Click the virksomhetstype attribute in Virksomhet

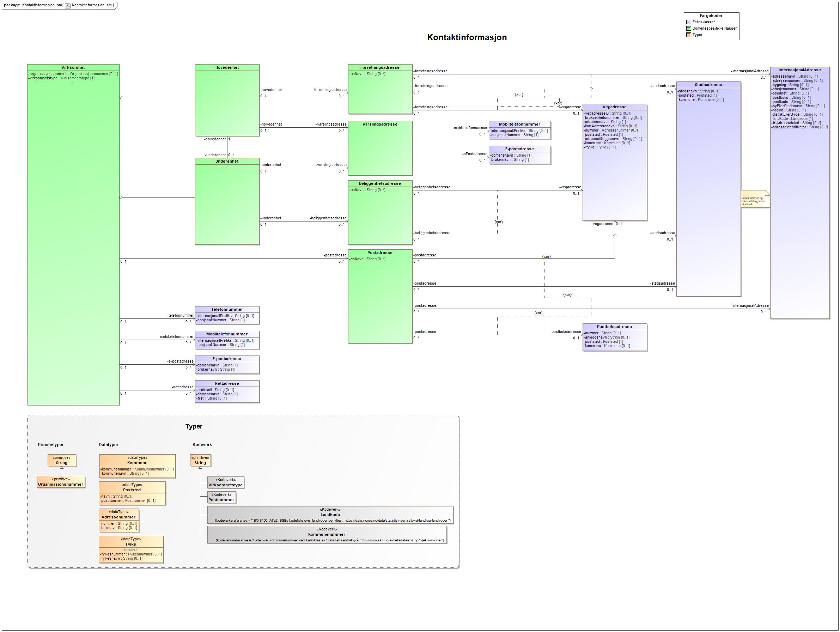61,78
